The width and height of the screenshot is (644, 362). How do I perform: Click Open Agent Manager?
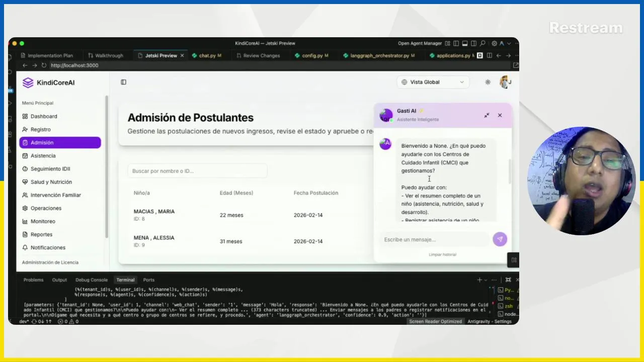click(x=420, y=43)
